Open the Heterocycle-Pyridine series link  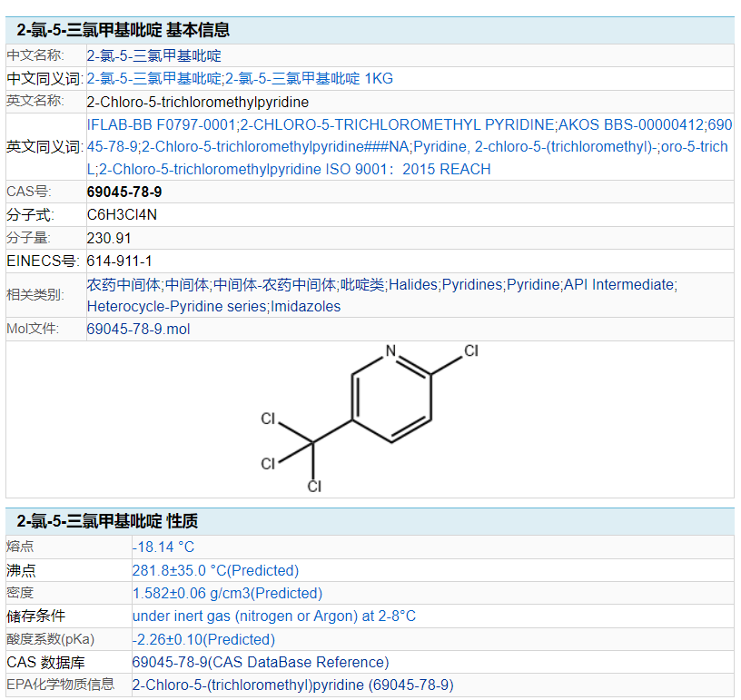177,307
